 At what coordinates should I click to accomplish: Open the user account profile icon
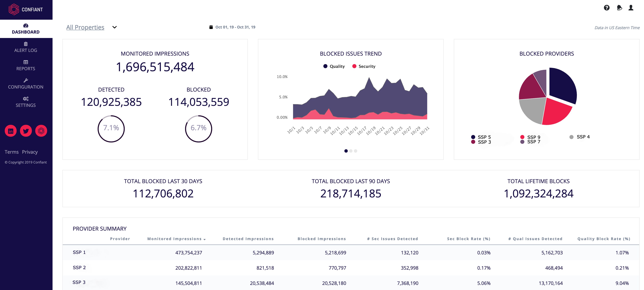[631, 8]
